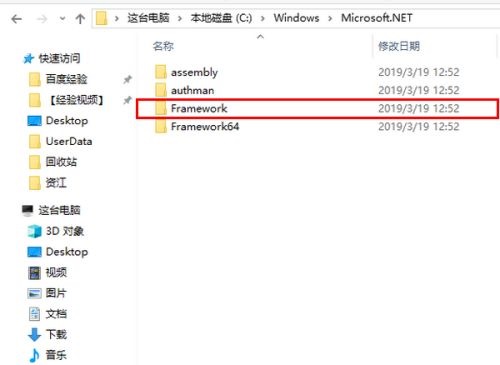The width and height of the screenshot is (500, 365).
Task: Sort by 修改日期 column header
Action: pyautogui.click(x=399, y=46)
